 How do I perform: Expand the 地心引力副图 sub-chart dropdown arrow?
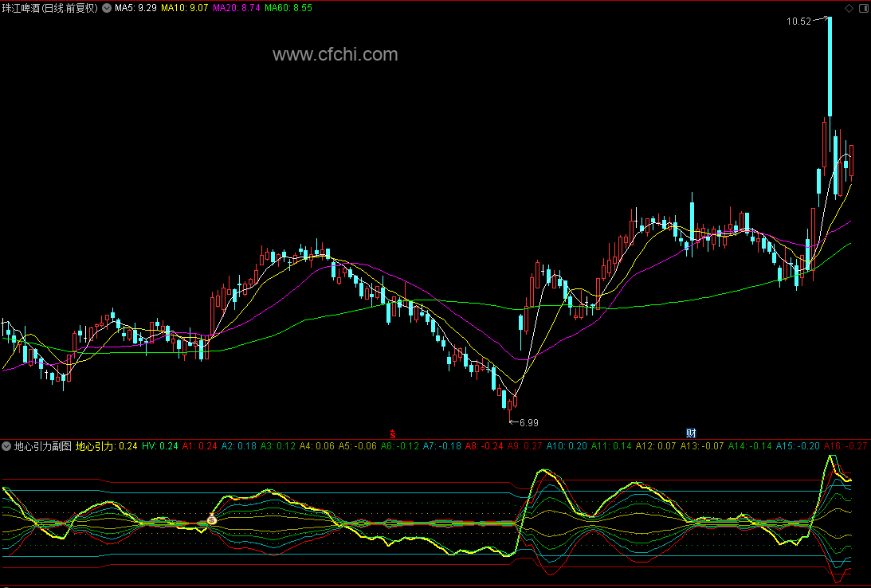tap(6, 446)
